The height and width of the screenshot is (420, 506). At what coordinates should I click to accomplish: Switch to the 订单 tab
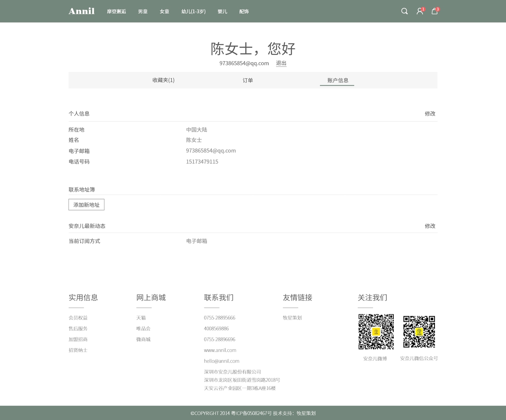[x=248, y=80]
